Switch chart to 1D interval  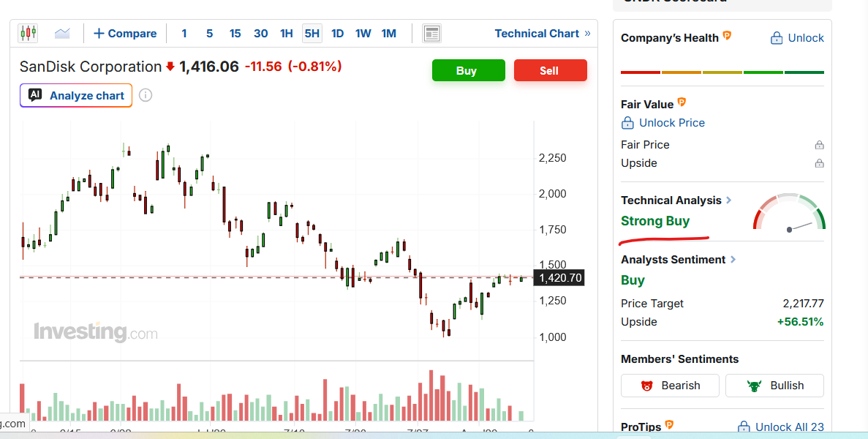338,34
